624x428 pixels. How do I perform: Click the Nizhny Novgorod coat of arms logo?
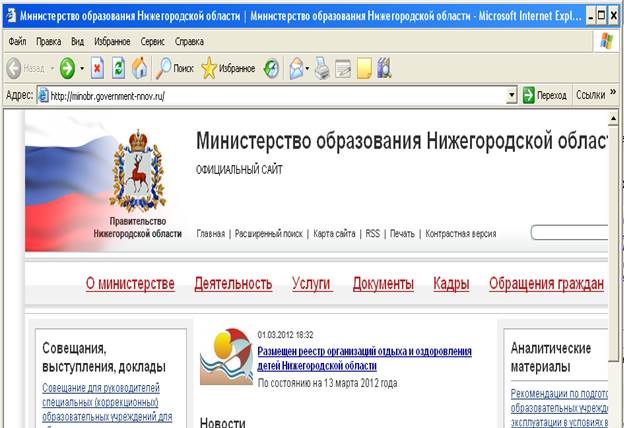click(x=138, y=170)
